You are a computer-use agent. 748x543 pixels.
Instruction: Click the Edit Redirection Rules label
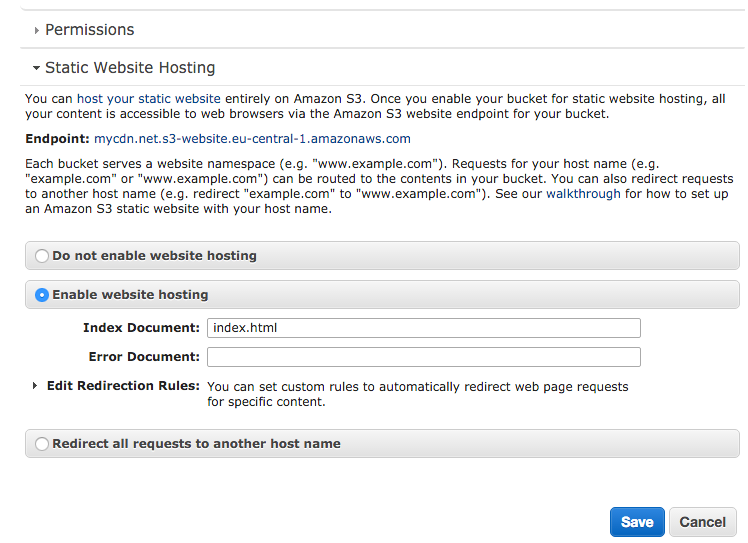pyautogui.click(x=123, y=386)
